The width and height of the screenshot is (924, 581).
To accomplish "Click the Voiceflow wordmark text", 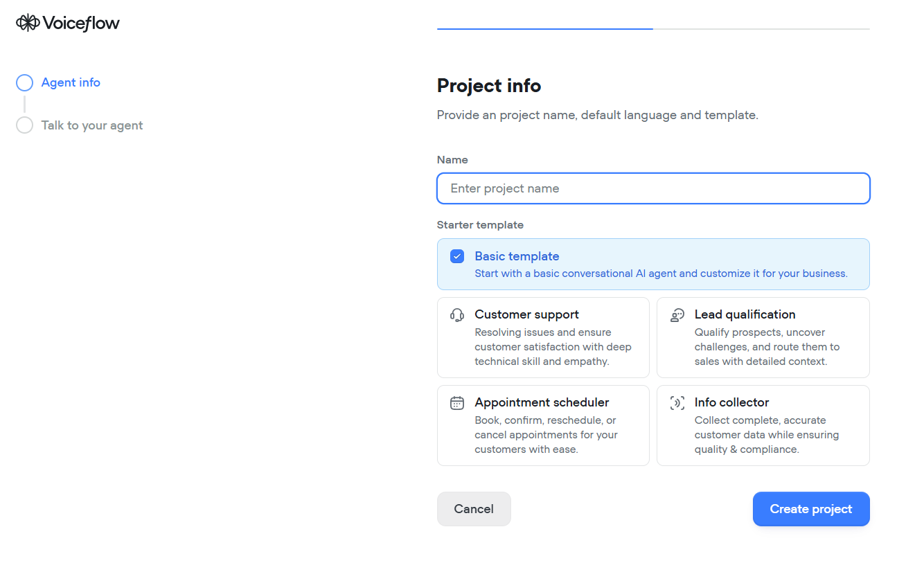I will 81,23.
